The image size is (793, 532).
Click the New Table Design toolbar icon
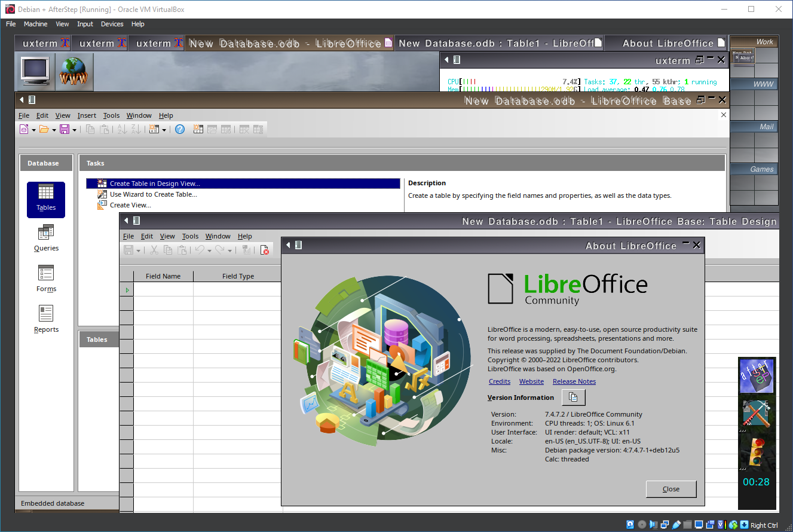click(198, 129)
